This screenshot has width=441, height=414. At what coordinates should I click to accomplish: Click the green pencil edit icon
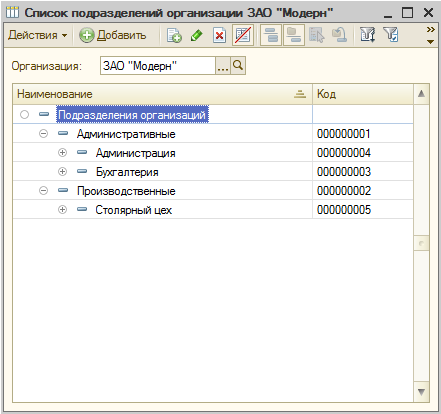[x=197, y=35]
